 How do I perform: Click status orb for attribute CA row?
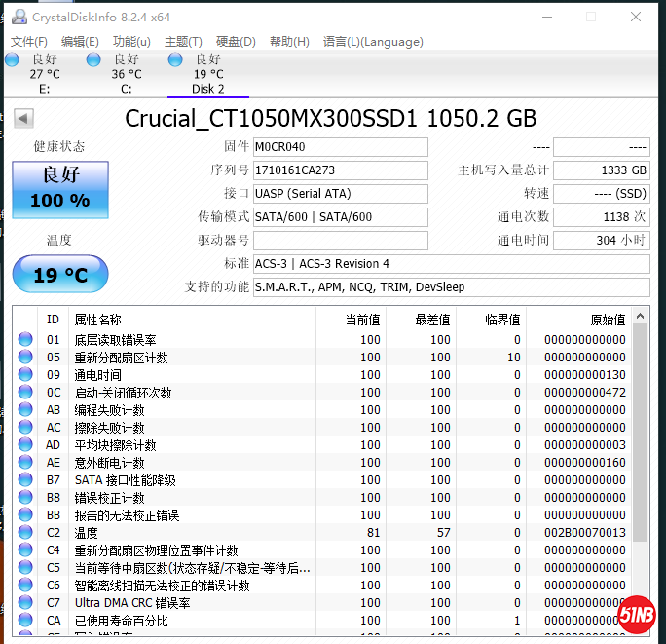(25, 621)
